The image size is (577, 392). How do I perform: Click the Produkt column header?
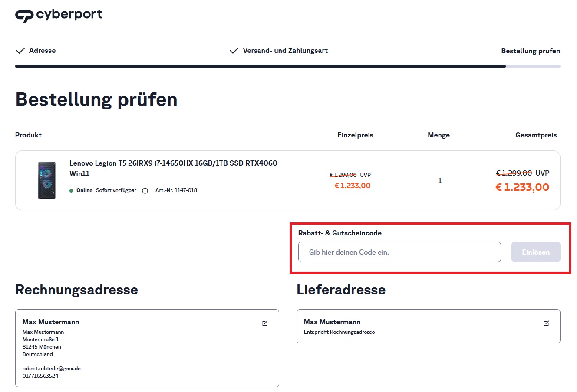[28, 135]
